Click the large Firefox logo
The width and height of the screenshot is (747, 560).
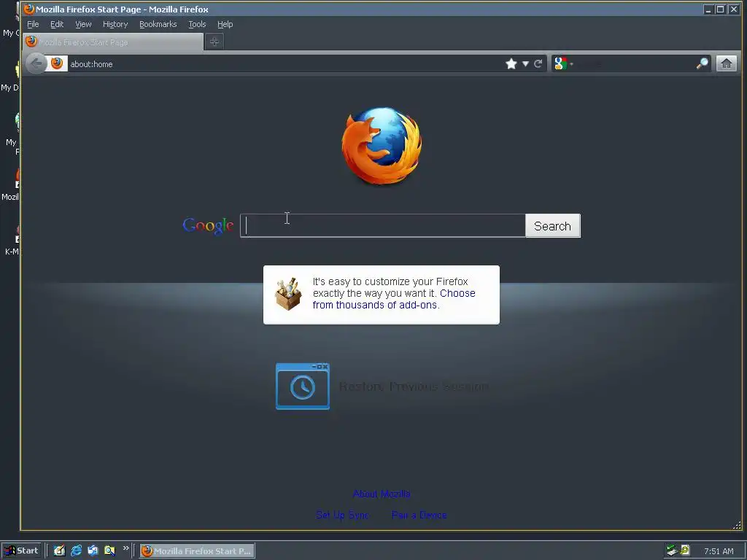point(382,146)
